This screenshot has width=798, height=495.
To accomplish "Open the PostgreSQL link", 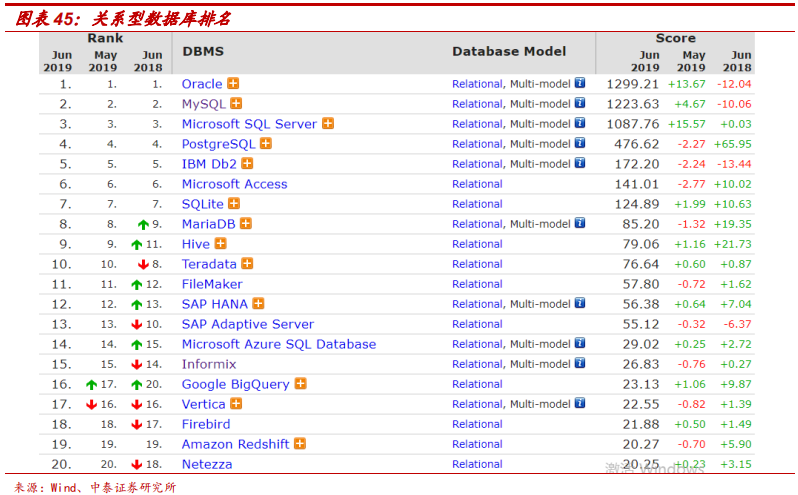I will (x=218, y=144).
